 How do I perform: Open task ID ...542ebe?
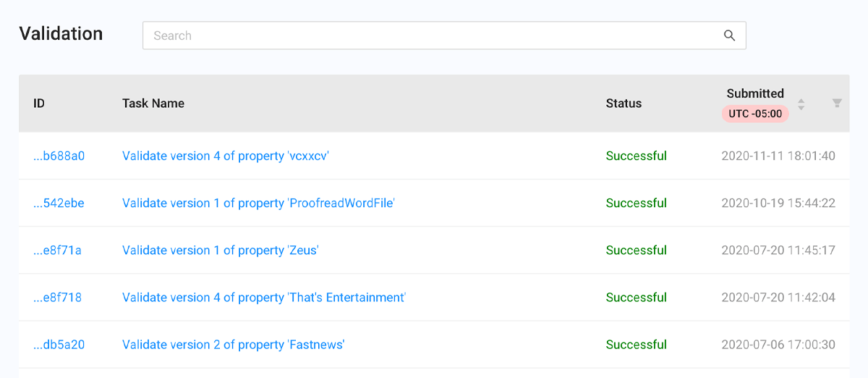pyautogui.click(x=59, y=203)
